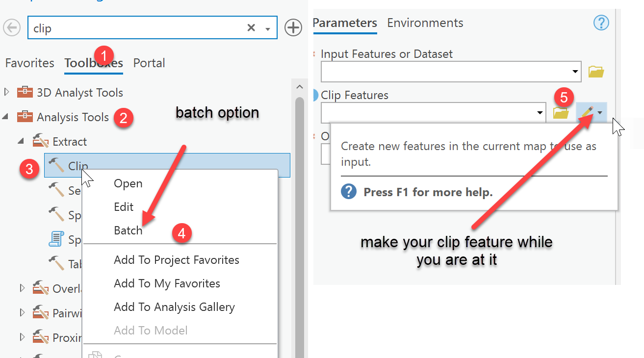644x358 pixels.
Task: Click the pencil create features icon
Action: 587,112
